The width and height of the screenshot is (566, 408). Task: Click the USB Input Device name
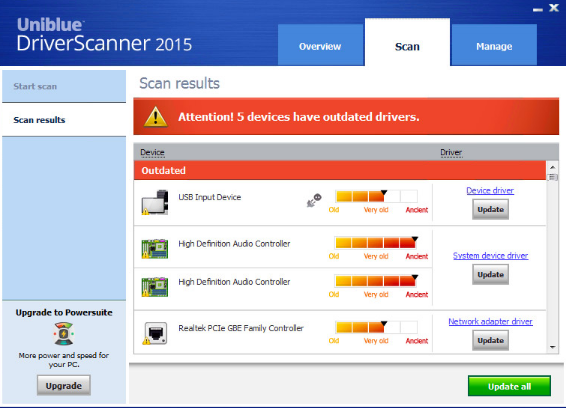click(210, 197)
